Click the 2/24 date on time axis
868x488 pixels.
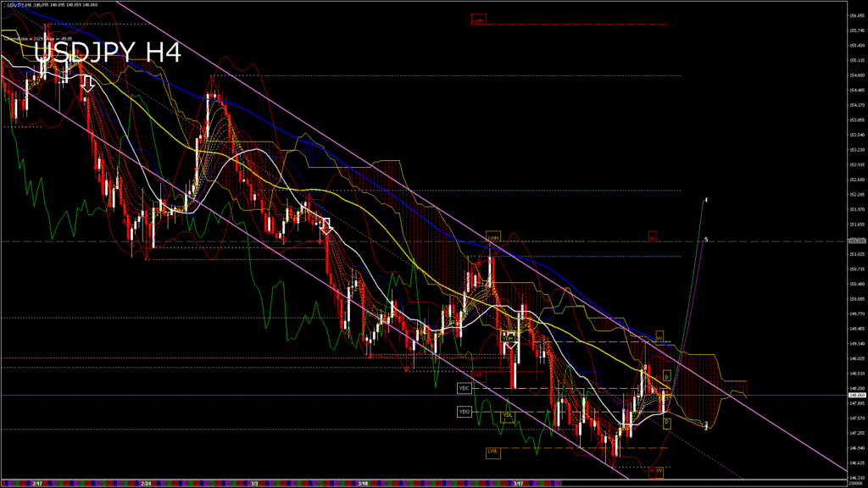click(x=146, y=483)
